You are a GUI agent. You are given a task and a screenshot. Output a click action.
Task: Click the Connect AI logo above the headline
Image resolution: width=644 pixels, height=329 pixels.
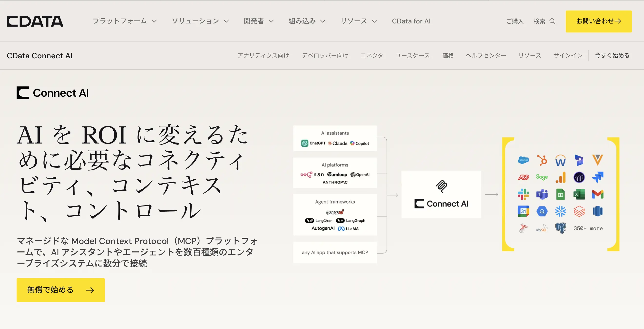tap(53, 93)
